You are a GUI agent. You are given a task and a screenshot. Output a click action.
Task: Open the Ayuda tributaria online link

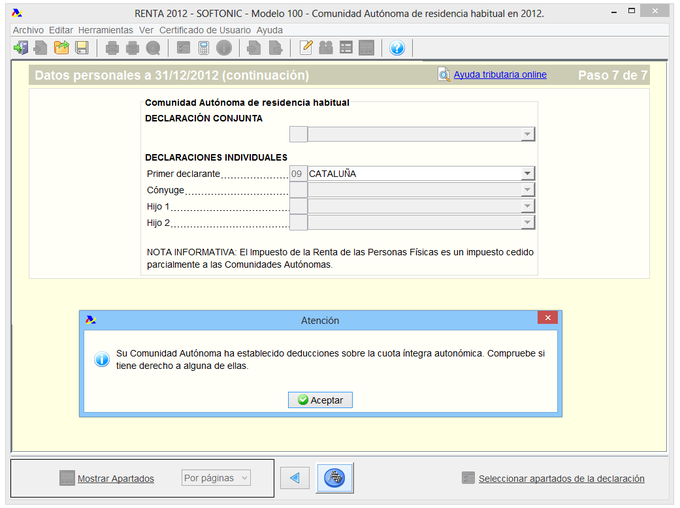tap(500, 75)
